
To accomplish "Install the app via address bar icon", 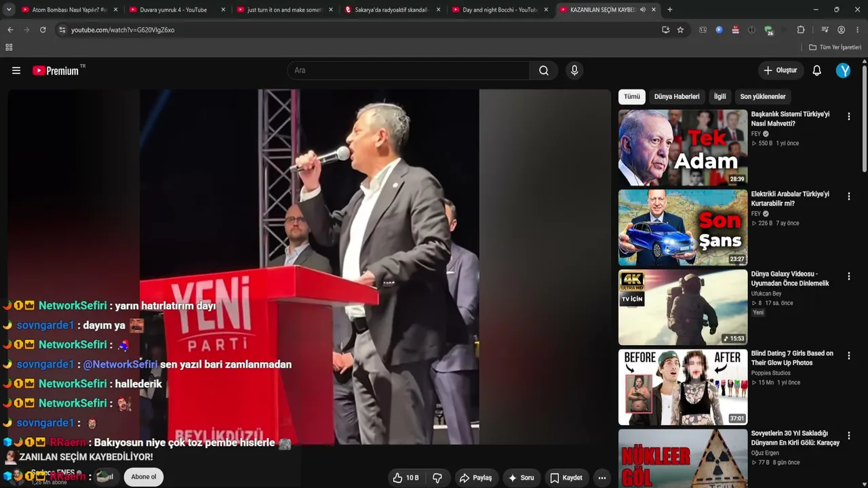I will [x=665, y=30].
